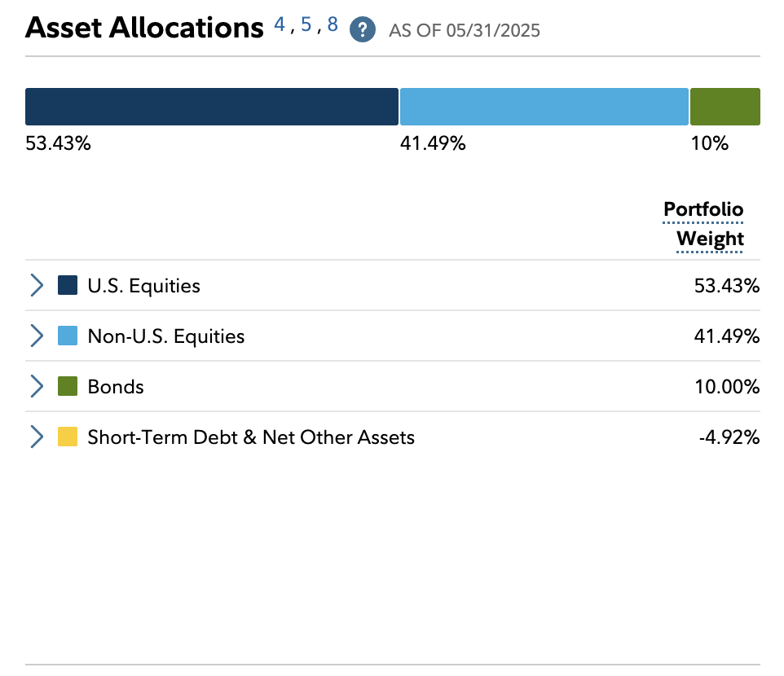
Task: Click the Non-U.S. Equities label
Action: 165,336
